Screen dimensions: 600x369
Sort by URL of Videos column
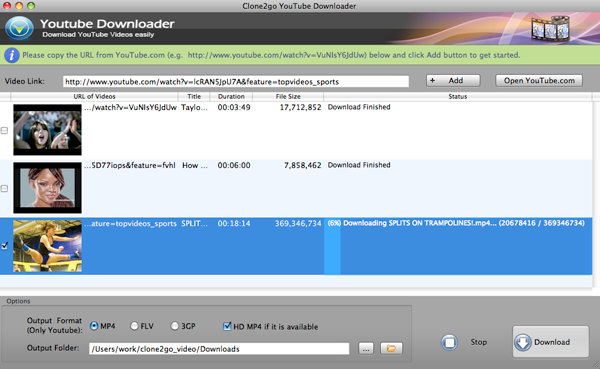pyautogui.click(x=95, y=96)
